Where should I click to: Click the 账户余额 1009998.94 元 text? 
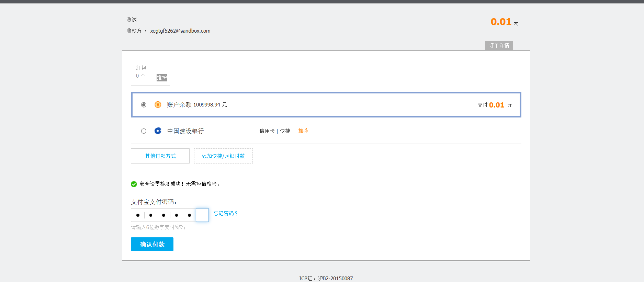click(197, 105)
